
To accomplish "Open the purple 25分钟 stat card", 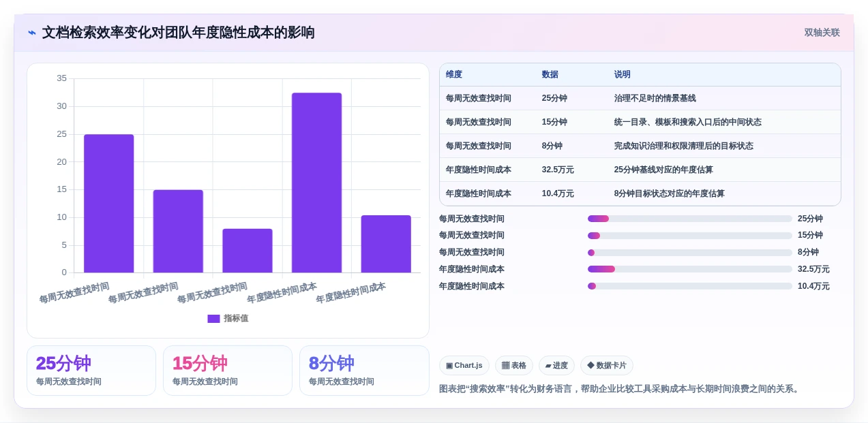I will (91, 371).
